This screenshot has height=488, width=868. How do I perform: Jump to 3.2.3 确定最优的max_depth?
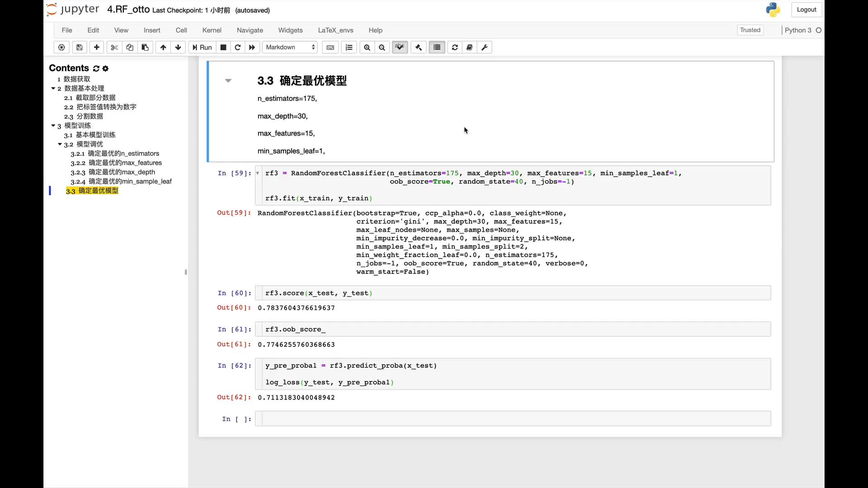pos(113,172)
